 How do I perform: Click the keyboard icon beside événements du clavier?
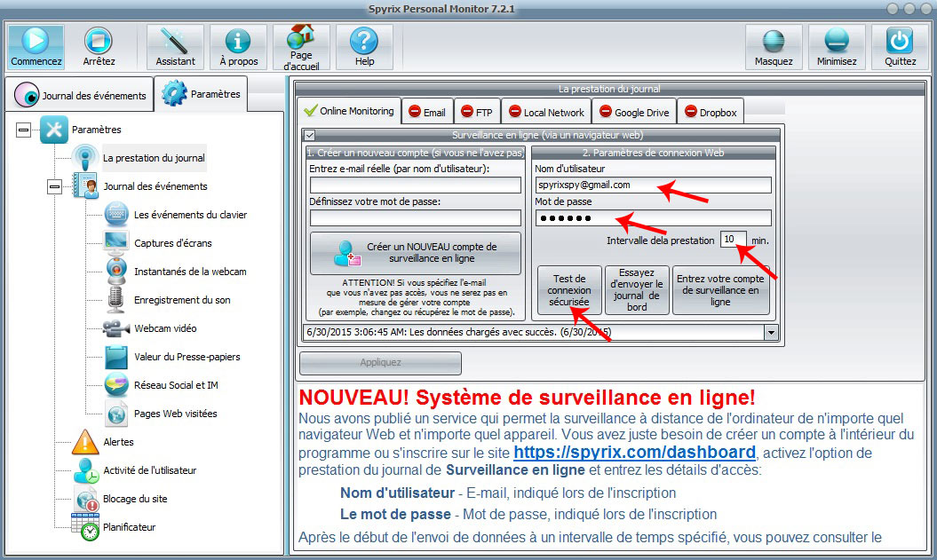(x=116, y=215)
